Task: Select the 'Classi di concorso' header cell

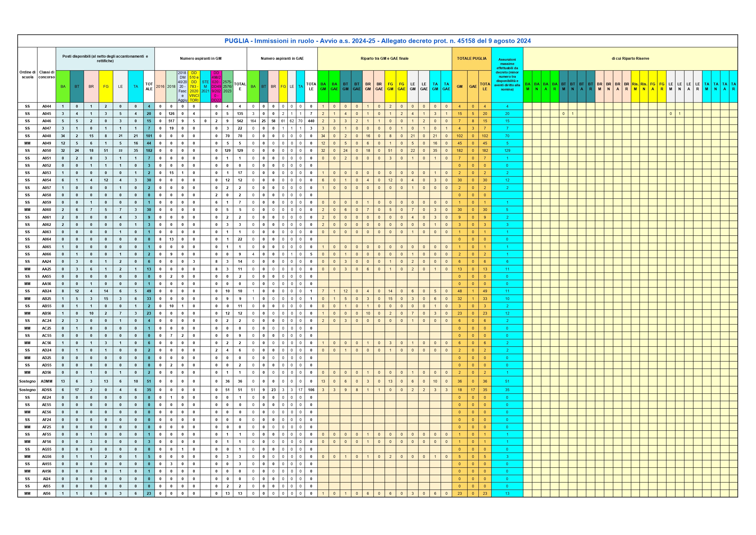Action: click(x=46, y=75)
